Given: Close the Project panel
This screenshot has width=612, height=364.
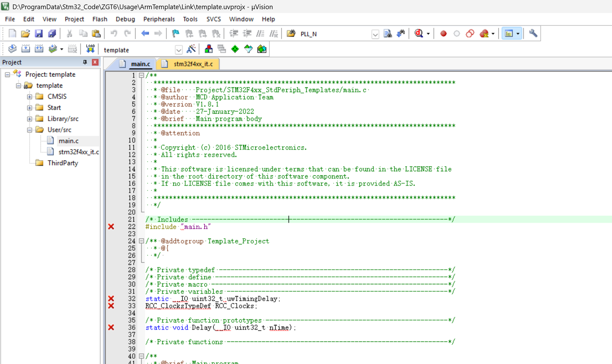Looking at the screenshot, I should click(x=95, y=62).
